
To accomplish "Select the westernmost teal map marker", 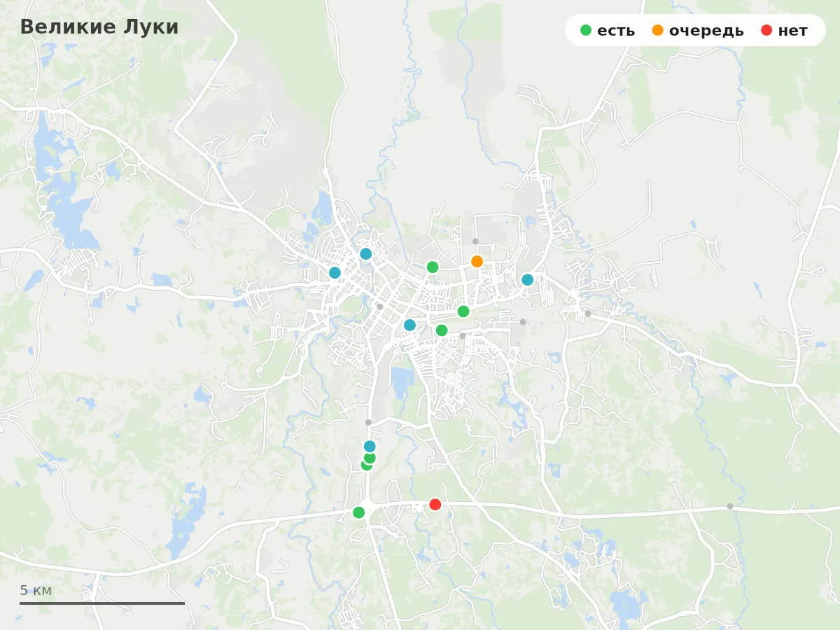I will tap(335, 272).
